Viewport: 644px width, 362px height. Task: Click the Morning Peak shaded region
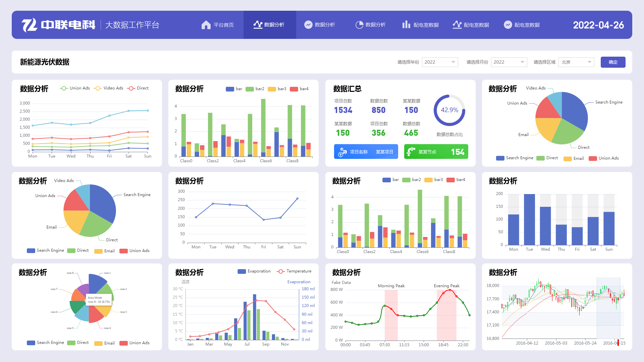click(x=391, y=315)
